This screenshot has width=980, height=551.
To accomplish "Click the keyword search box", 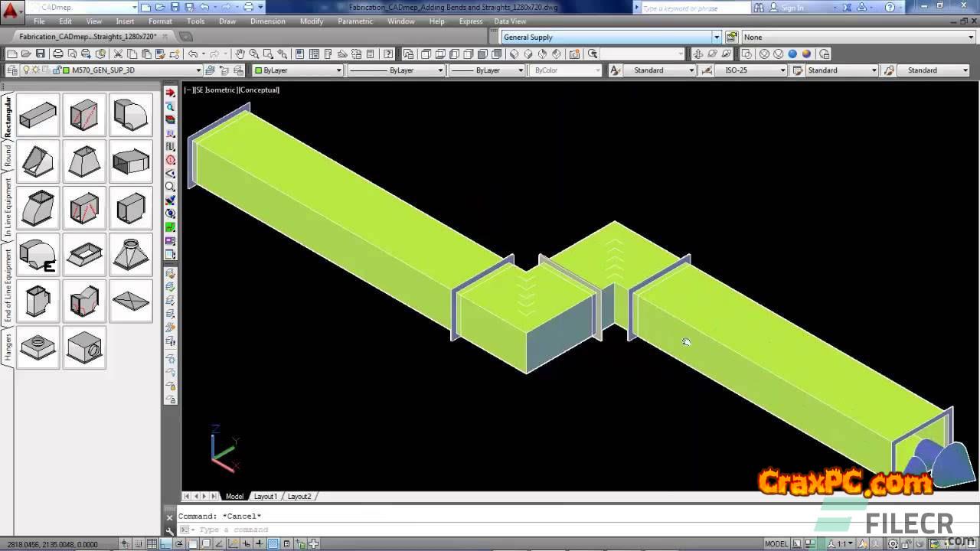I will pyautogui.click(x=697, y=8).
